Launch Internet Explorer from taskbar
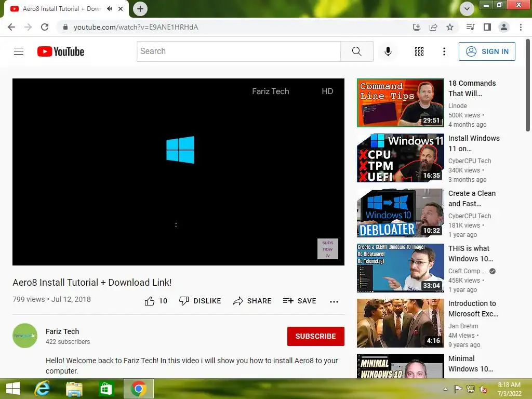 pos(43,389)
